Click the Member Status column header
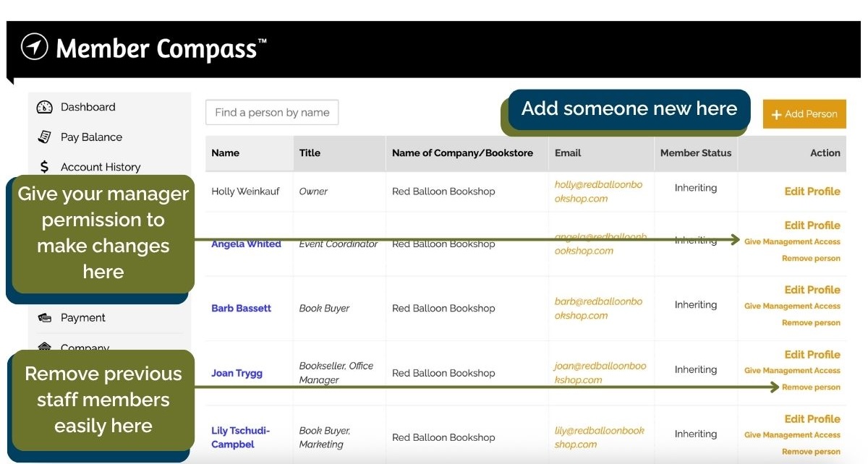Viewport: 868px width, 464px height. pyautogui.click(x=695, y=153)
